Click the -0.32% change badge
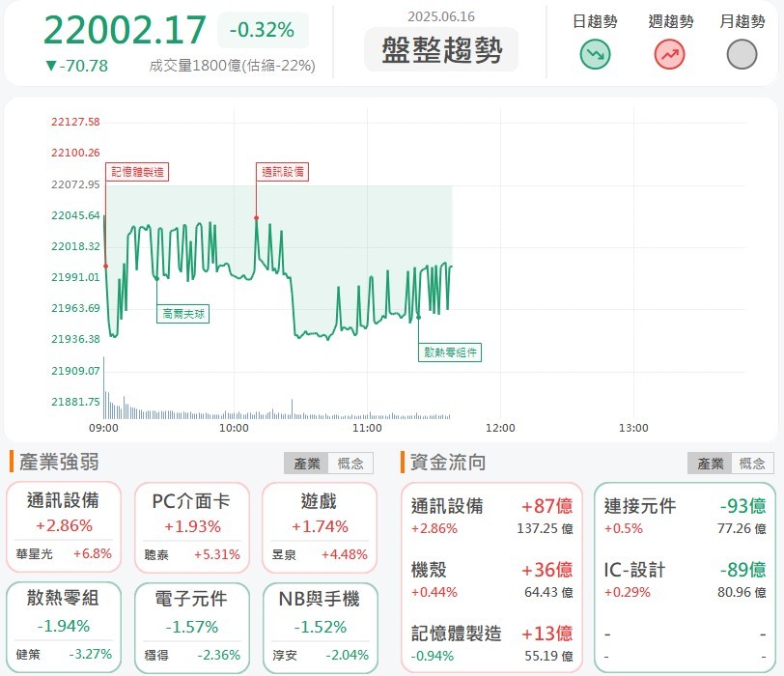This screenshot has width=784, height=676. coord(263,30)
